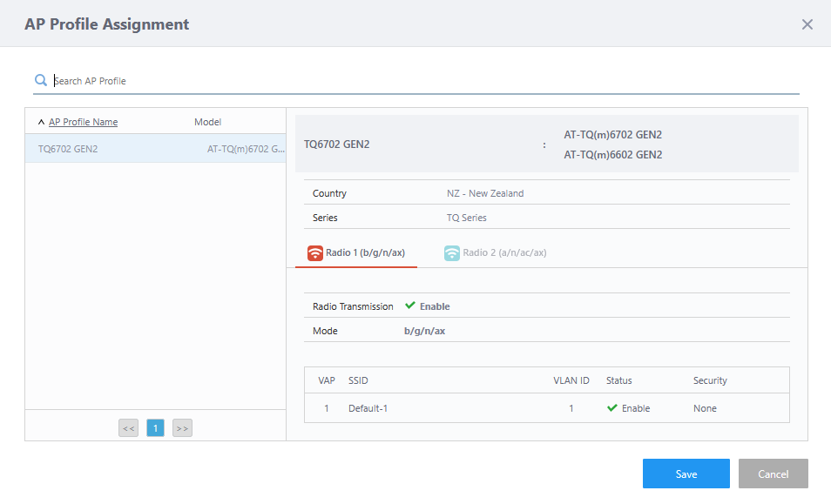Click the Radio Transmission Enable check mark
Screen dimensions: 831x504
[410, 306]
